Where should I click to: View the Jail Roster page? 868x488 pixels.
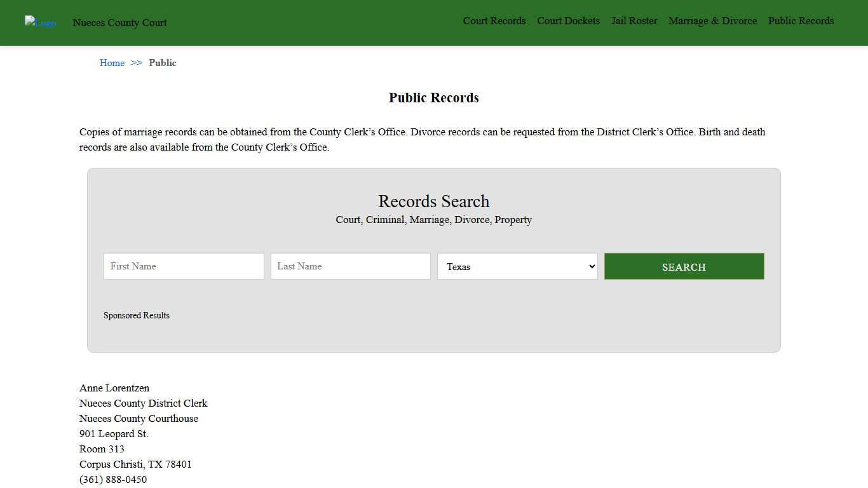point(634,21)
